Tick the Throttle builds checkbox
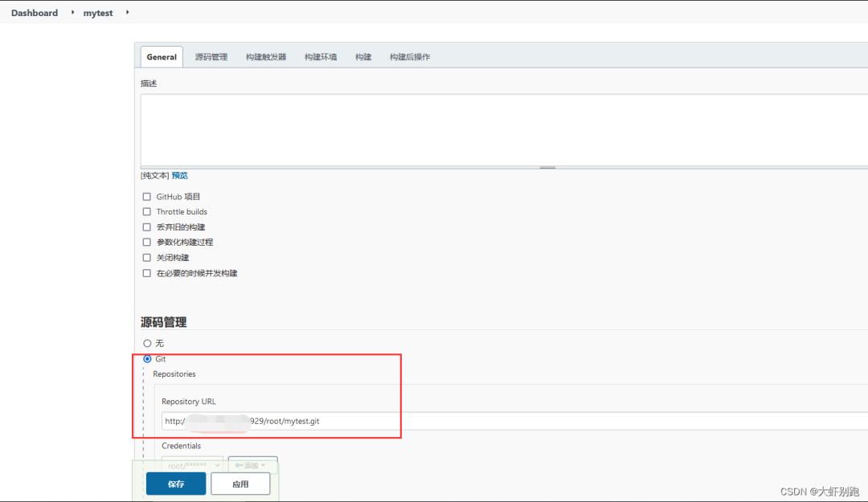Viewport: 868px width, 502px height. pyautogui.click(x=146, y=212)
